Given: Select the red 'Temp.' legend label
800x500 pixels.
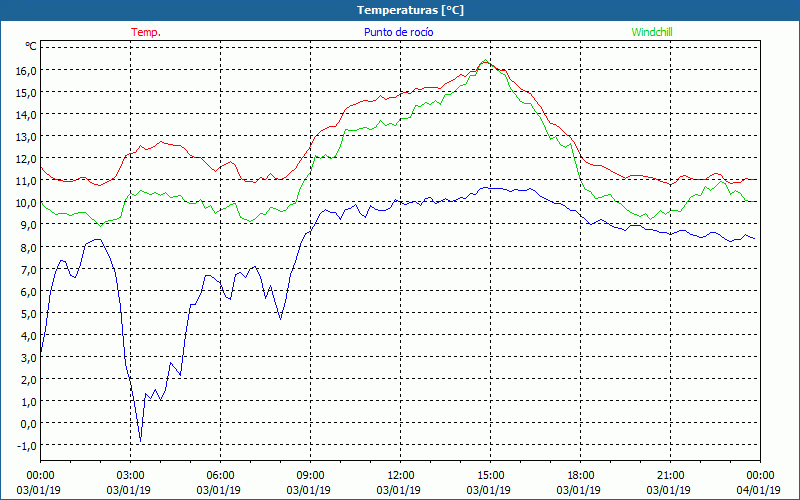Looking at the screenshot, I should tap(146, 32).
